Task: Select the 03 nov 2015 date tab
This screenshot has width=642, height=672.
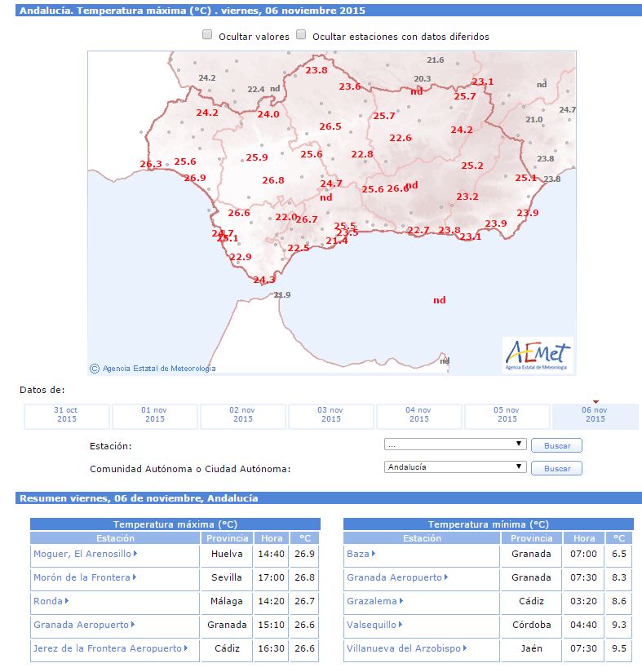Action: click(x=330, y=415)
